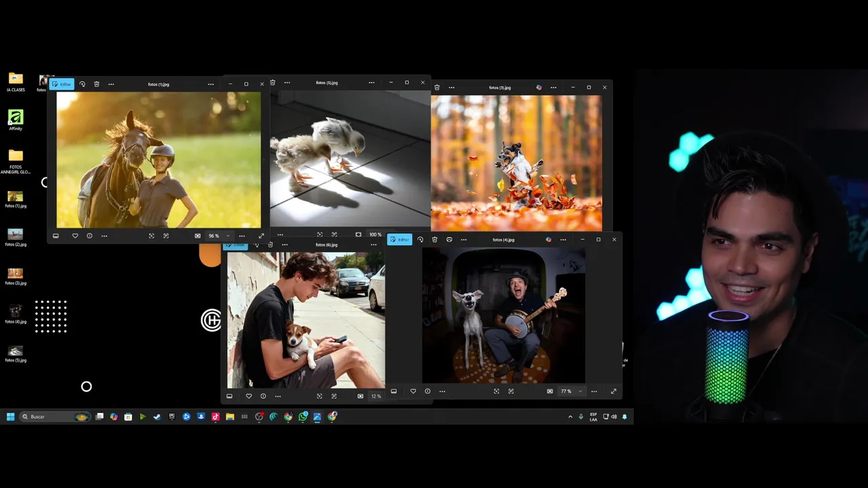
Task: Click Editar in the fotos (4).jpg window
Action: [x=399, y=239]
